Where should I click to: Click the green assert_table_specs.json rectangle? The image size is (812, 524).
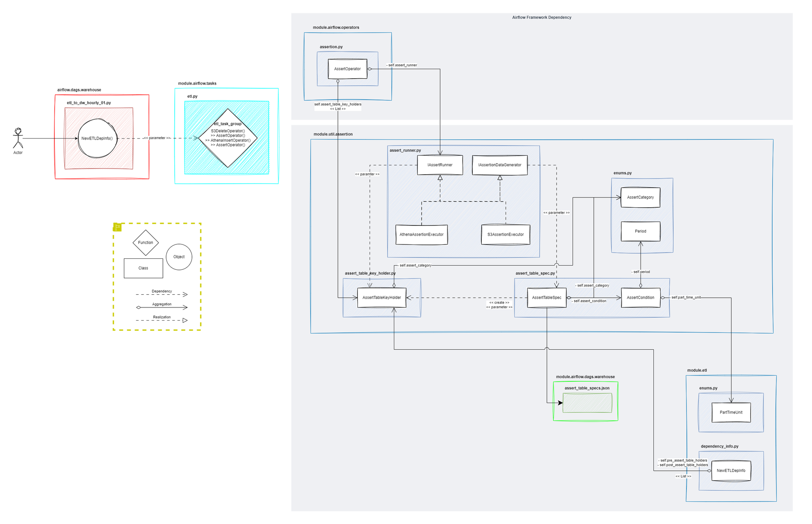[x=587, y=403]
